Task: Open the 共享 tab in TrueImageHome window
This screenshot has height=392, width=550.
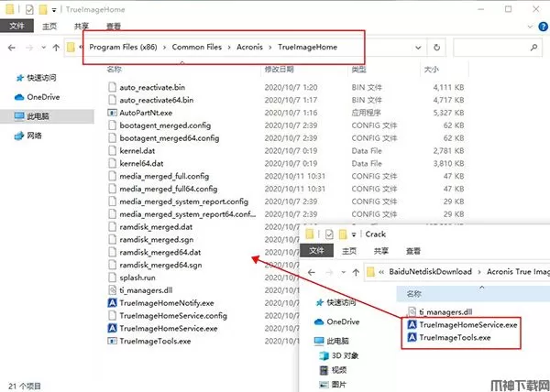Action: tap(82, 27)
